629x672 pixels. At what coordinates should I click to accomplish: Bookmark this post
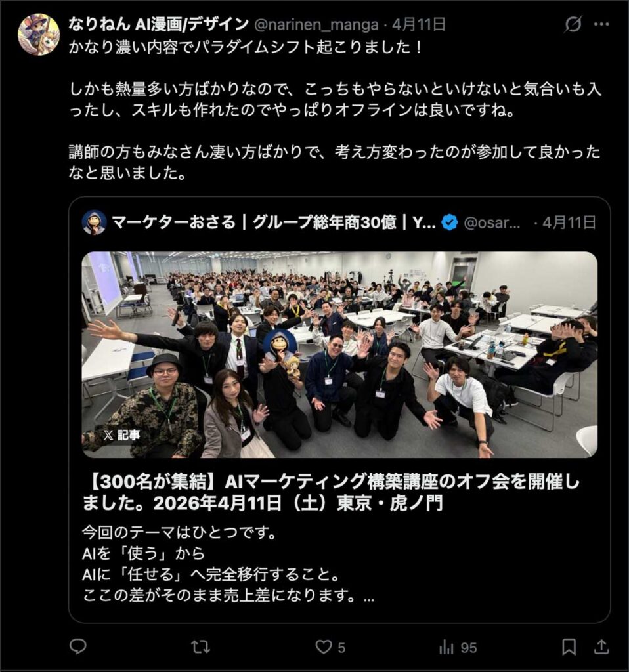(569, 646)
